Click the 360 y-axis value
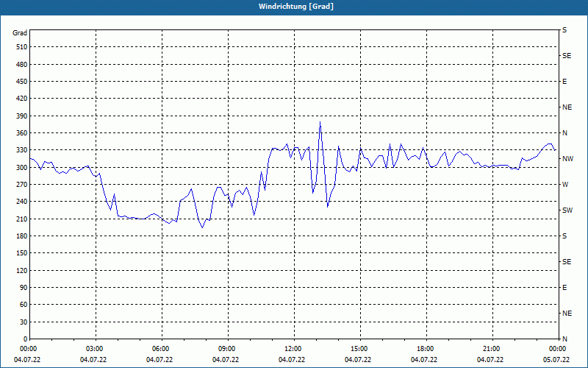This screenshot has width=588, height=368. [x=22, y=133]
